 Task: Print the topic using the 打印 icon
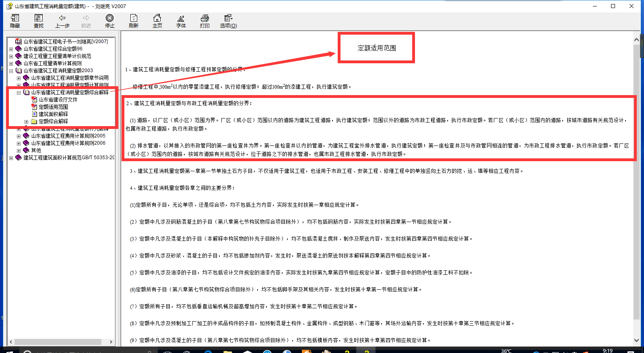[x=205, y=18]
